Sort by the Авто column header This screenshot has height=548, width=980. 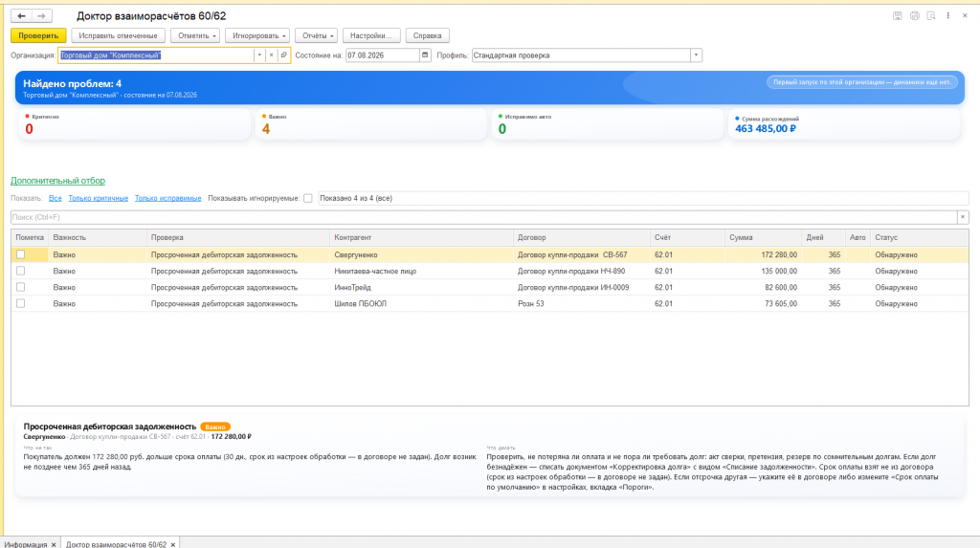pyautogui.click(x=857, y=237)
